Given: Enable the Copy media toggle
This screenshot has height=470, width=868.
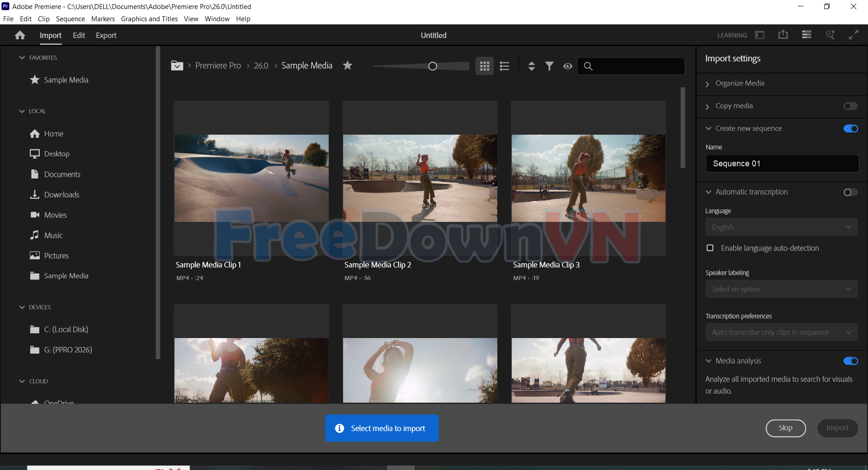Looking at the screenshot, I should pyautogui.click(x=850, y=106).
